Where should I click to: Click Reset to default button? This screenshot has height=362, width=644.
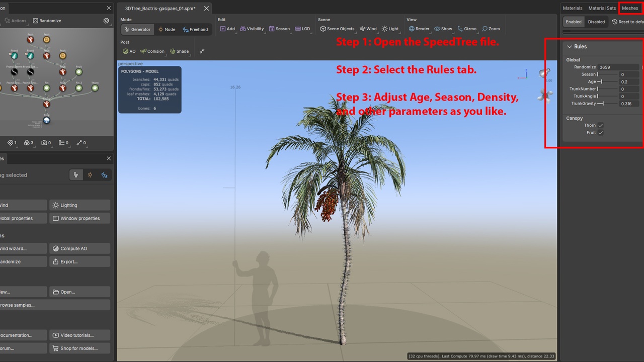click(x=627, y=22)
